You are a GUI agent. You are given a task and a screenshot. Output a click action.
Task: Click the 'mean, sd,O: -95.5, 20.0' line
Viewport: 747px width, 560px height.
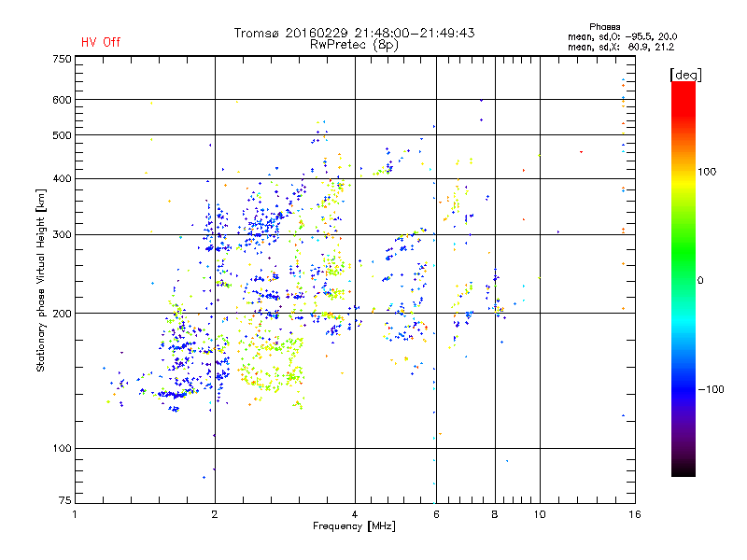click(622, 36)
